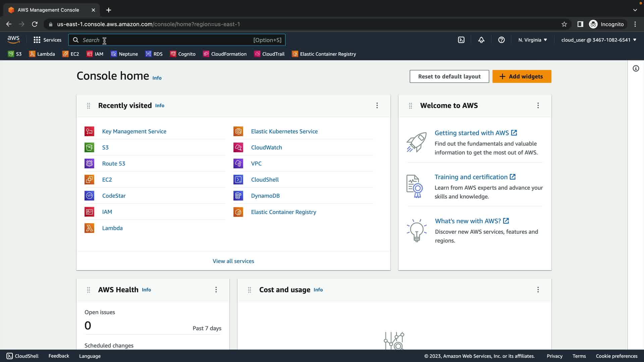
Task: Open CloudFormation from the favorites bar
Action: (225, 54)
